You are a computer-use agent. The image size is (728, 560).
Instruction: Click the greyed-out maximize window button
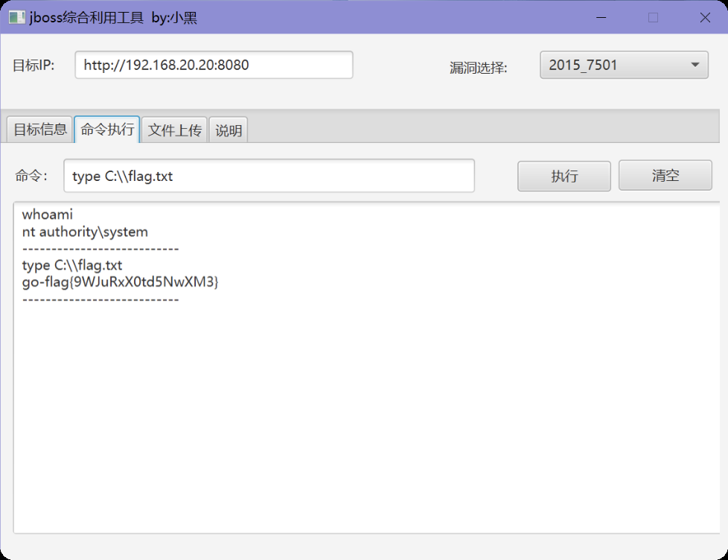pos(653,17)
